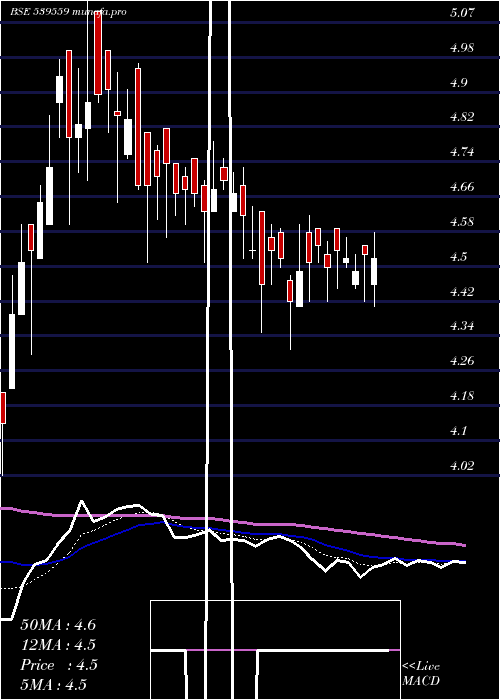This screenshot has width=500, height=700.
Task: Click the 4.42 price axis label
Action: [461, 292]
